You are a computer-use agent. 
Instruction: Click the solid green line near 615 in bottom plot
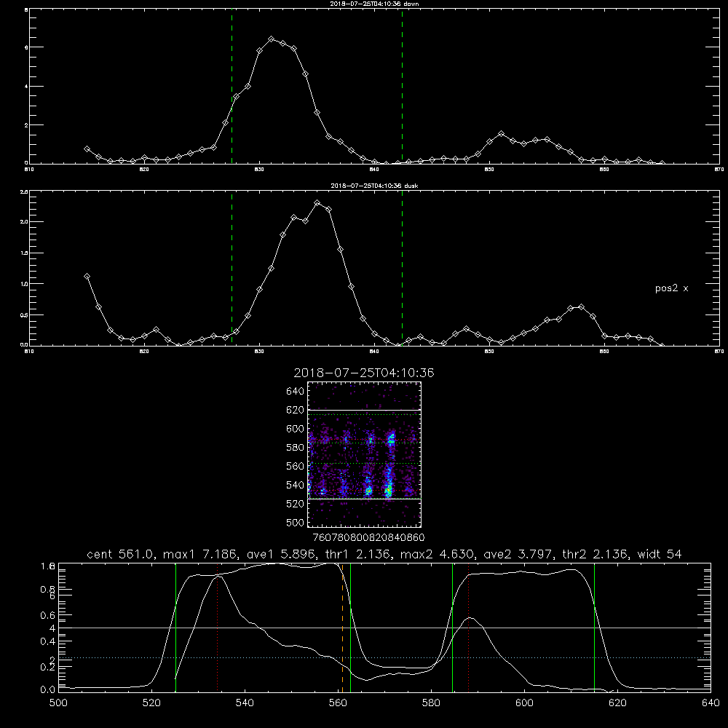(594, 628)
